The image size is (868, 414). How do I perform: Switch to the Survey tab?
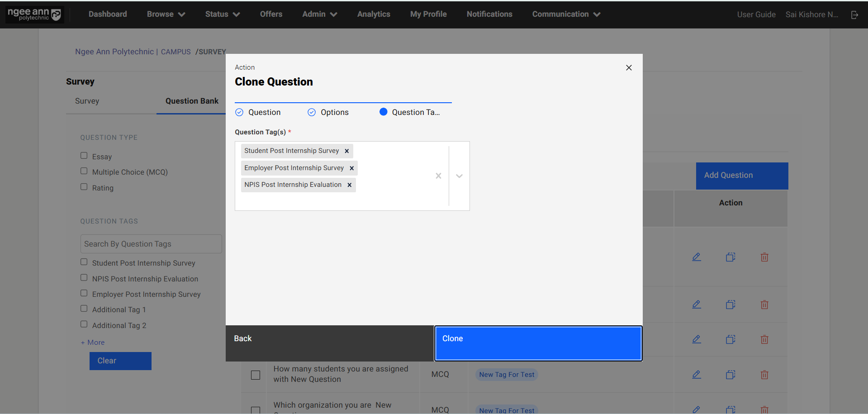[x=87, y=101]
